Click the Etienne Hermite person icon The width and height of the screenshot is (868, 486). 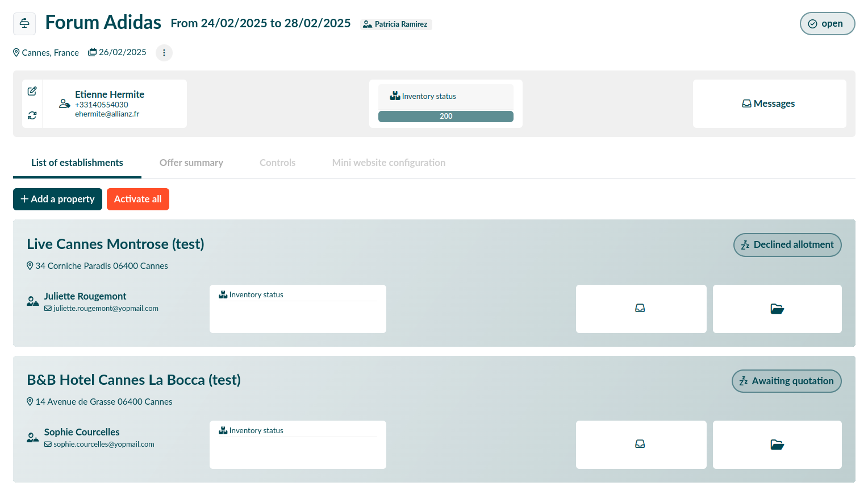click(65, 104)
